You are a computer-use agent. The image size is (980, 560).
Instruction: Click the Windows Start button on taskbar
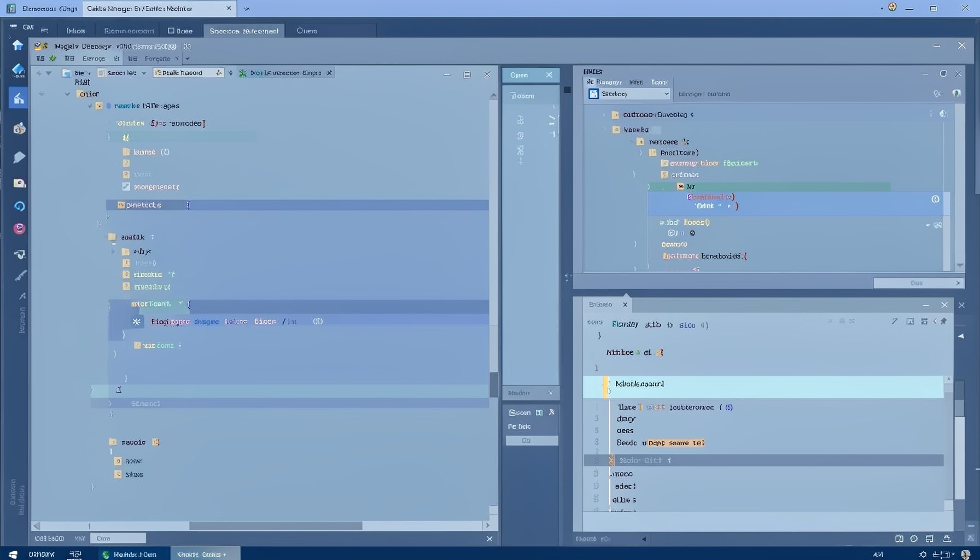13,554
